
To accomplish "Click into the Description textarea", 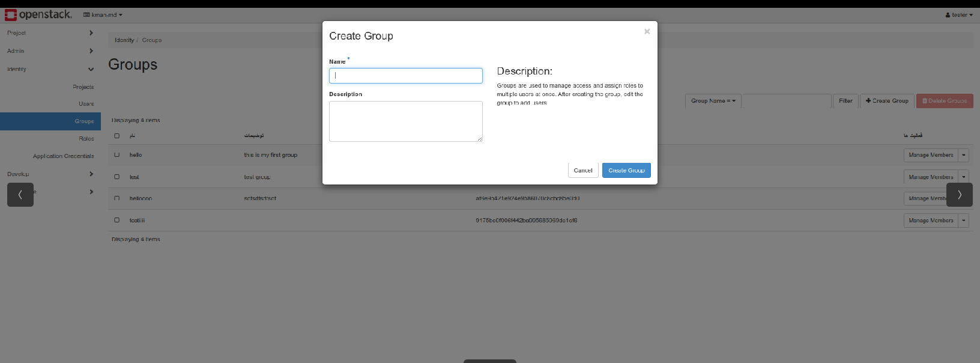I will [406, 121].
